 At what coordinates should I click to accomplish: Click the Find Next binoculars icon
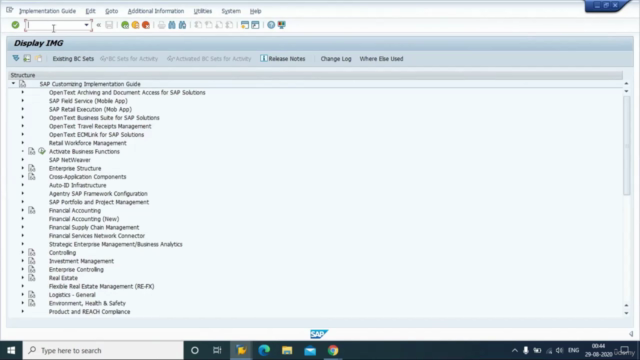(x=182, y=25)
